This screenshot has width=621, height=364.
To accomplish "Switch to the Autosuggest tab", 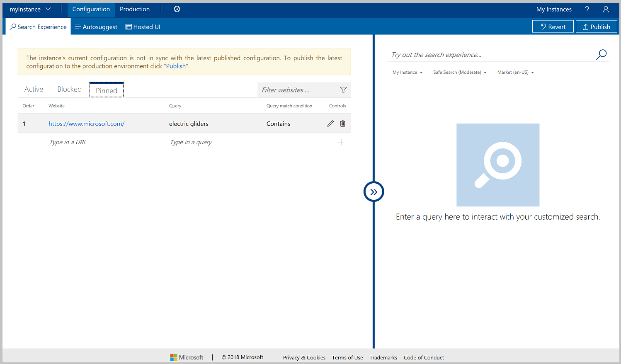I will pyautogui.click(x=96, y=27).
